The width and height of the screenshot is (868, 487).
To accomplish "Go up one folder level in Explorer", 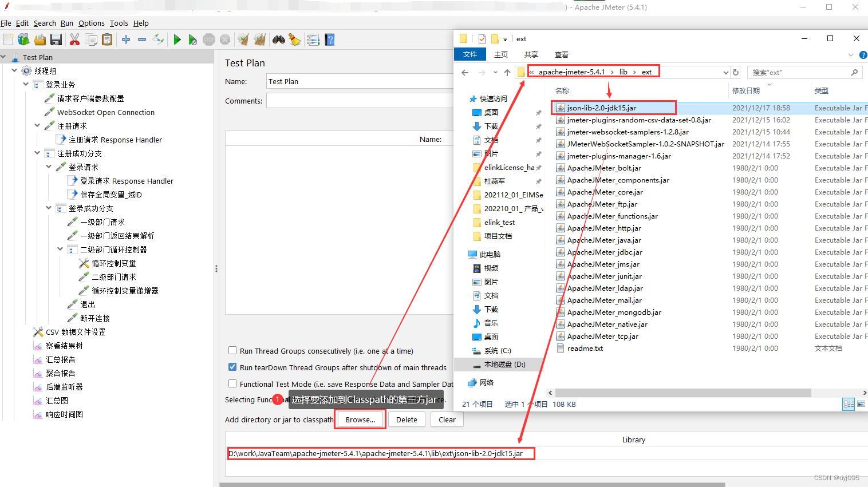I will click(507, 72).
